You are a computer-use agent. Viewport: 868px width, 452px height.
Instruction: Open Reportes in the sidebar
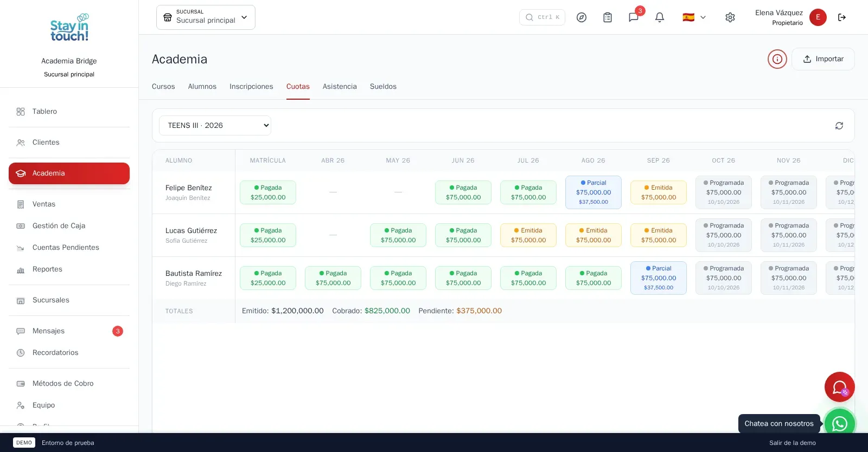tap(69, 269)
